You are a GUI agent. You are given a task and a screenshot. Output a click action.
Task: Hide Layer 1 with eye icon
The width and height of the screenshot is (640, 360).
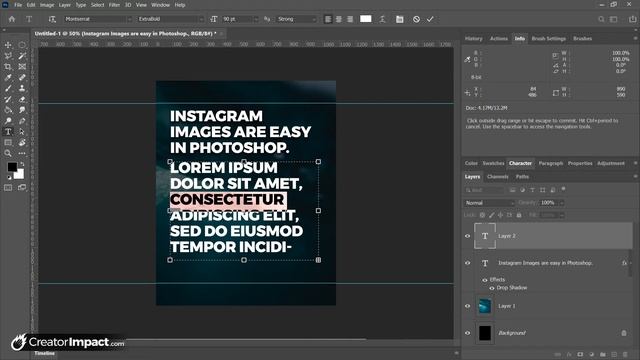point(468,306)
